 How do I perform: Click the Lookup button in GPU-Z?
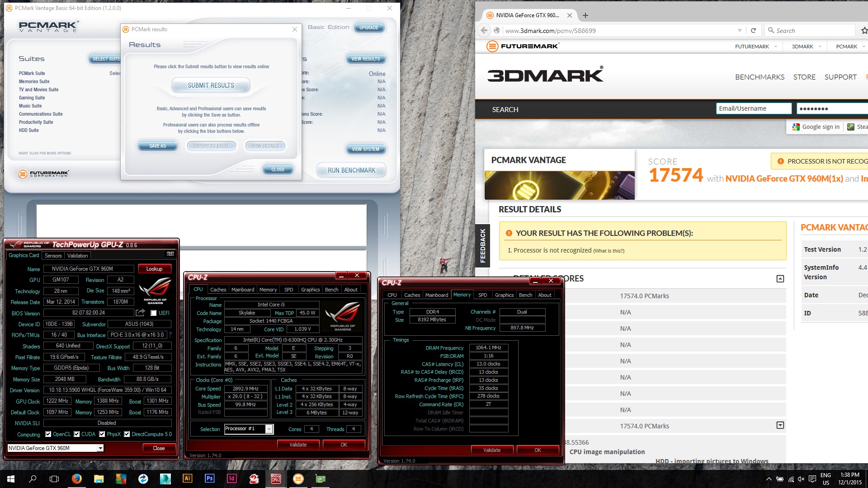click(x=154, y=268)
